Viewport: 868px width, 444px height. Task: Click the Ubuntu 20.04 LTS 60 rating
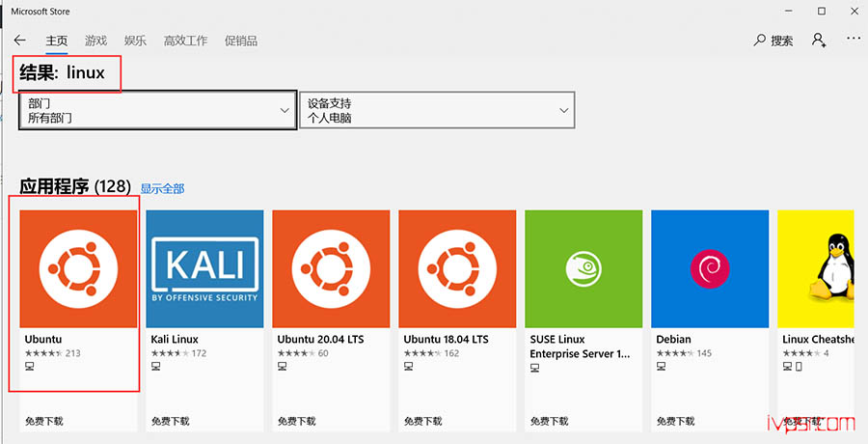(x=303, y=353)
